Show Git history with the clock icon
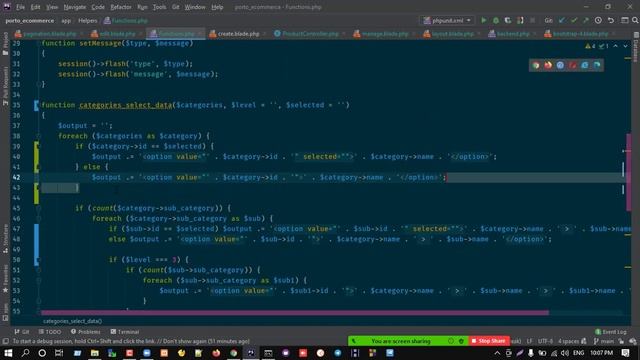Viewport: 640px width, 360px height. coord(598,20)
